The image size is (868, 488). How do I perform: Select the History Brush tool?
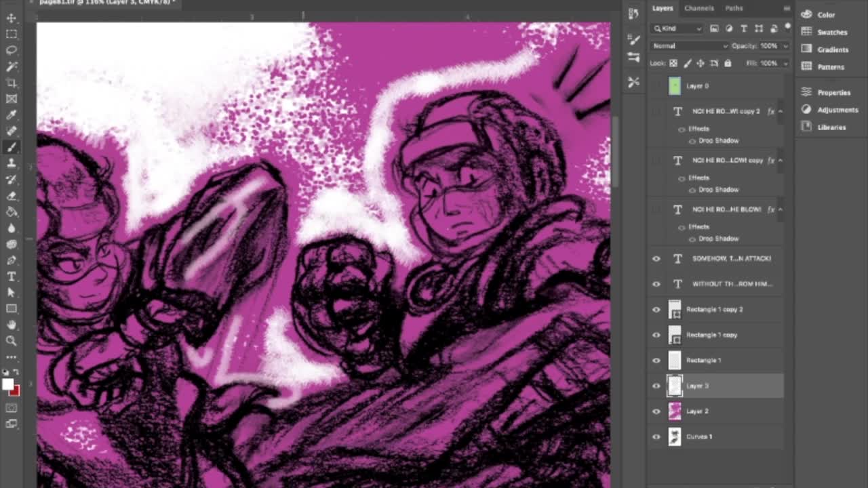click(12, 180)
